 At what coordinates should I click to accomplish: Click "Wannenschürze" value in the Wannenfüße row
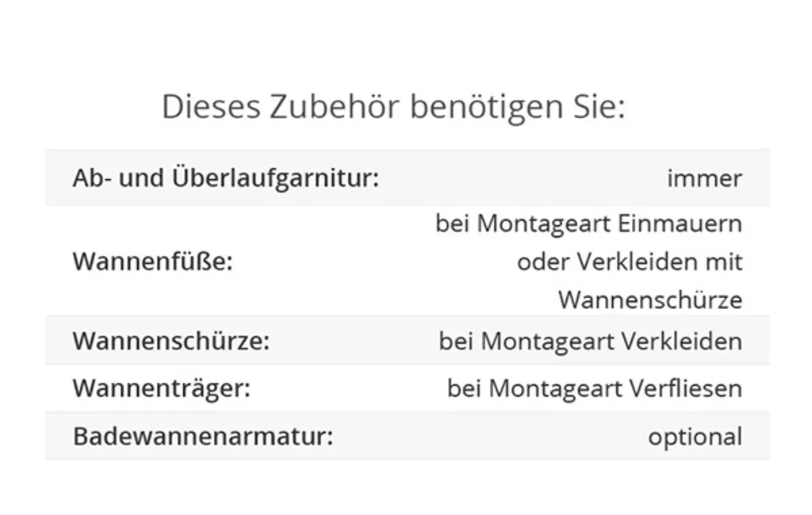coord(650,299)
